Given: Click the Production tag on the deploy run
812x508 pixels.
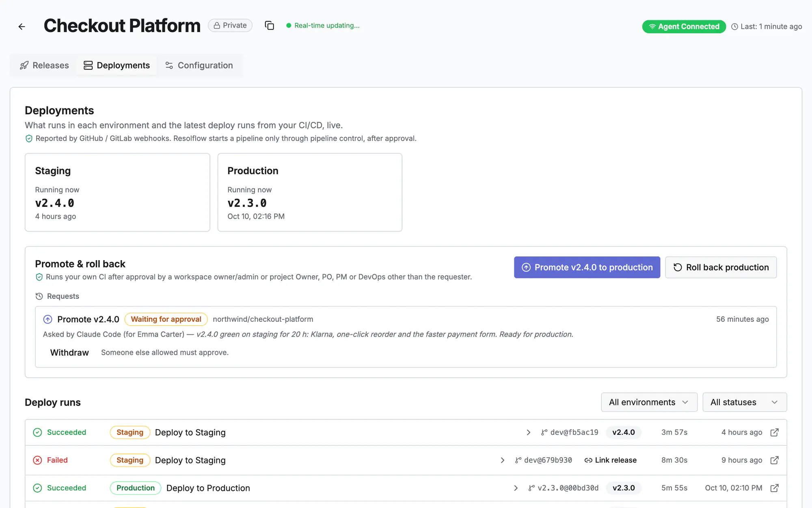Looking at the screenshot, I should pyautogui.click(x=136, y=488).
